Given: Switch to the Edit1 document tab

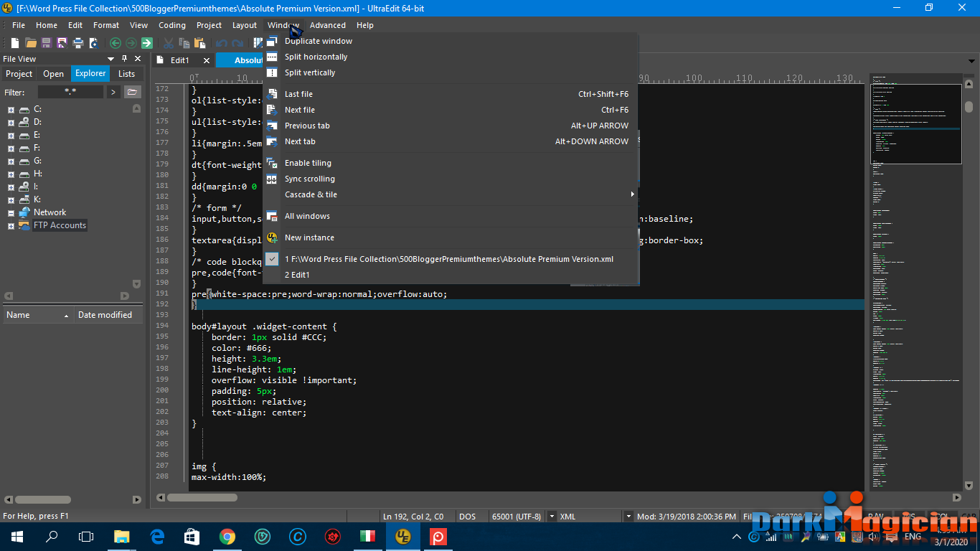Looking at the screenshot, I should 179,60.
